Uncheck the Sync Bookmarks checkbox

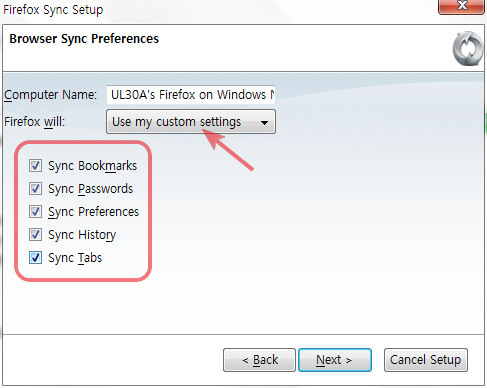tap(35, 165)
